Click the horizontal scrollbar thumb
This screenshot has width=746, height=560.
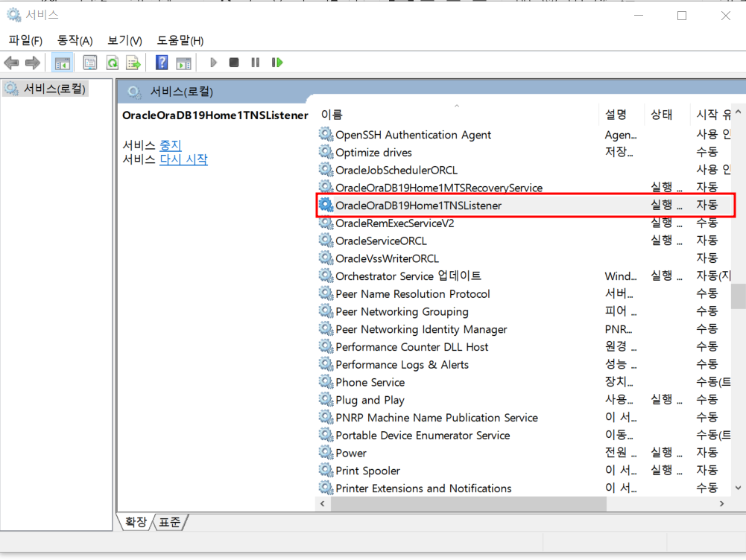pos(469,504)
